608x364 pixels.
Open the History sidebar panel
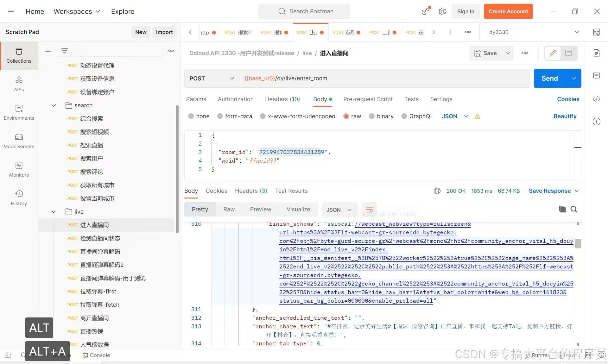click(19, 198)
